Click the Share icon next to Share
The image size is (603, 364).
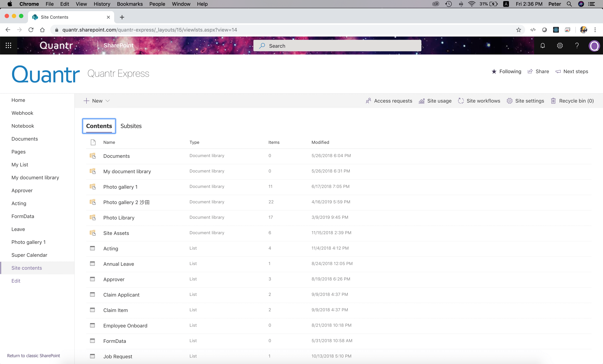pos(530,71)
